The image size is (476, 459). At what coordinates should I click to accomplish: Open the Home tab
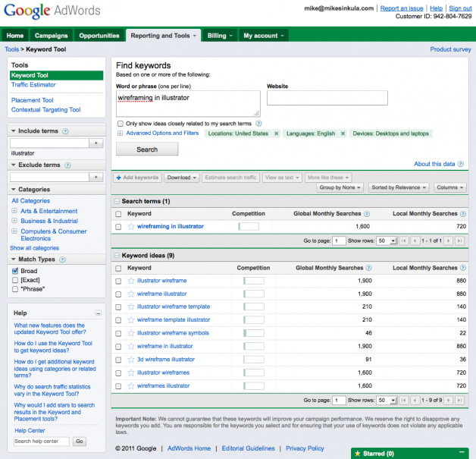click(x=15, y=36)
